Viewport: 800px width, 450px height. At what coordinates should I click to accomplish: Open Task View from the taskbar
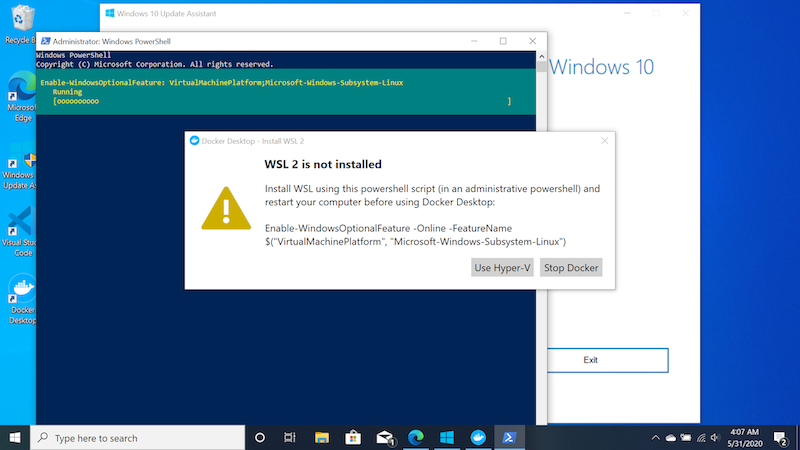(x=290, y=438)
